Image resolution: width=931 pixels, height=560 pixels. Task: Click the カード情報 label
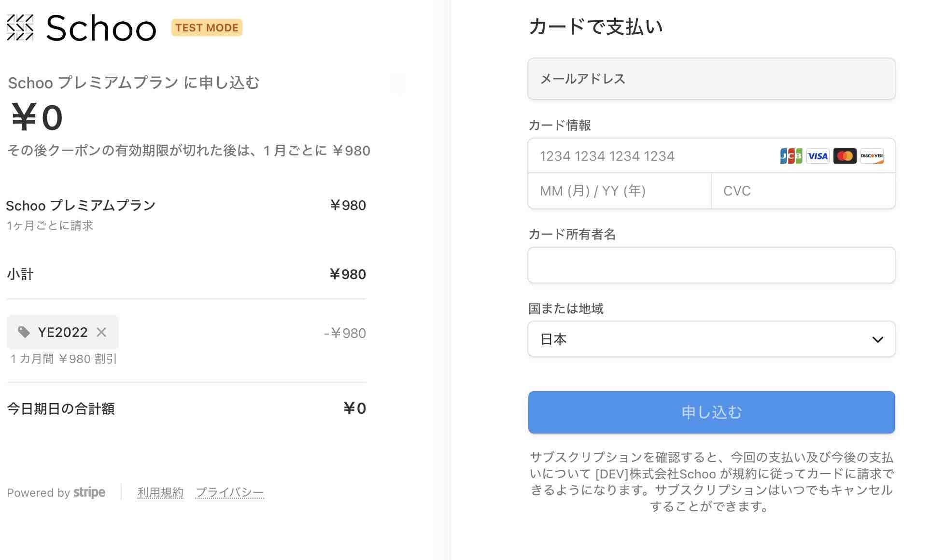(560, 125)
